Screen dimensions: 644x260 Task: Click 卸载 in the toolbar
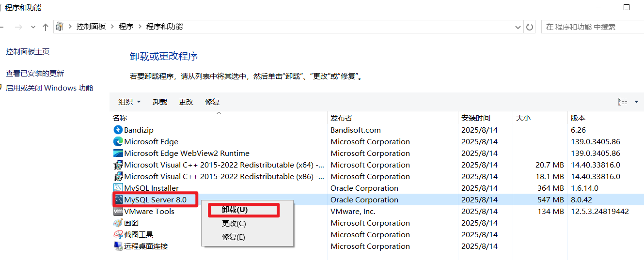pyautogui.click(x=160, y=102)
